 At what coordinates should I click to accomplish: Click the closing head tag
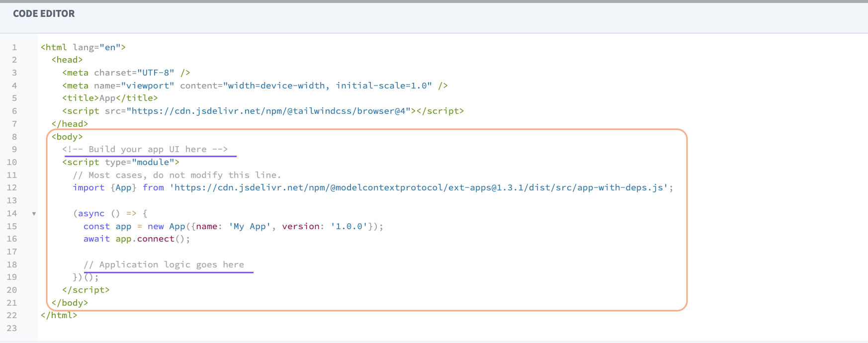(70, 124)
